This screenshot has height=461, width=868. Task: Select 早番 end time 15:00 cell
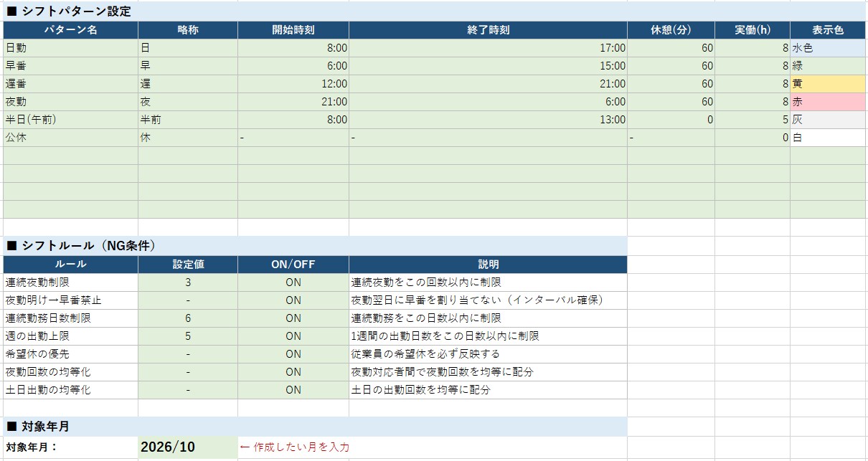tap(488, 66)
